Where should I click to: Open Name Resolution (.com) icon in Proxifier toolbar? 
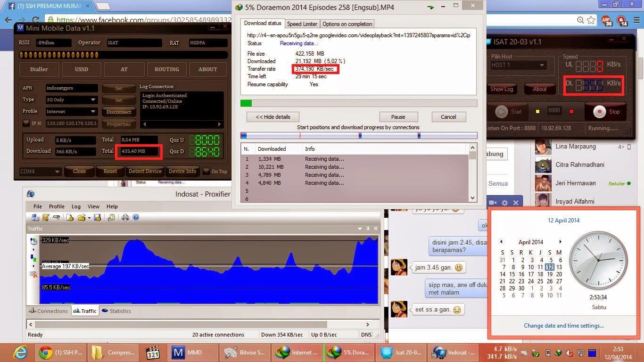point(56,217)
